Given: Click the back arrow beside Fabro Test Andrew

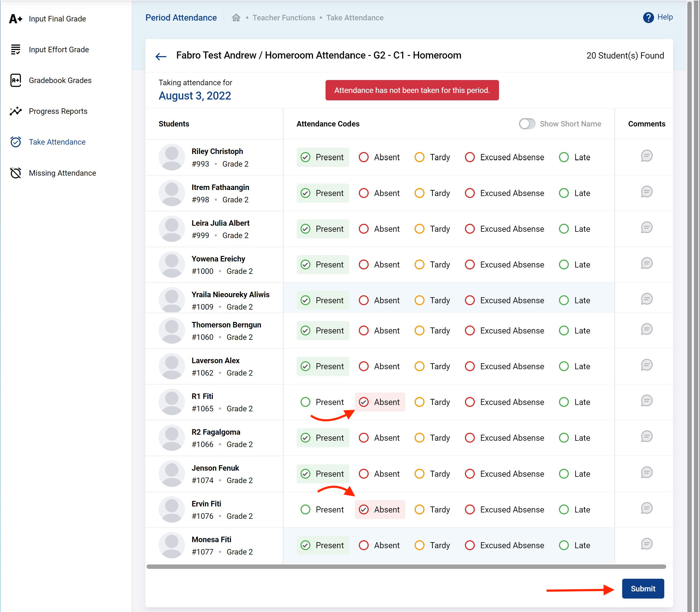Looking at the screenshot, I should (161, 56).
